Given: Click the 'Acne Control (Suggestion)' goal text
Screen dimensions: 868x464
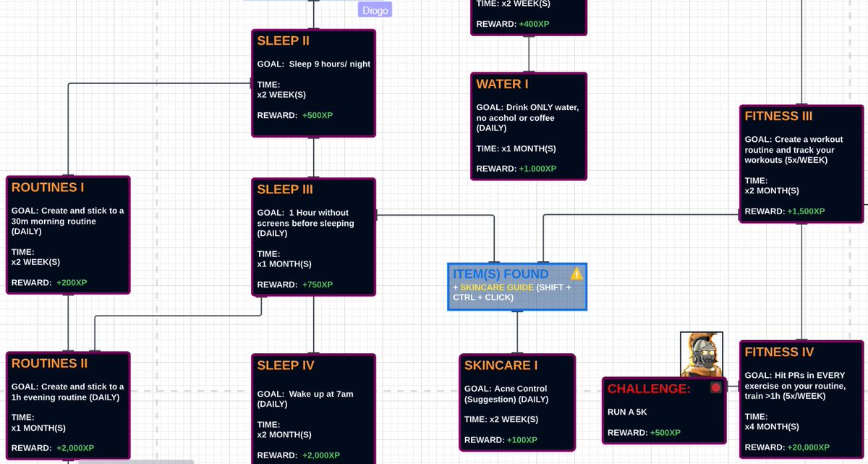Looking at the screenshot, I should tap(506, 394).
